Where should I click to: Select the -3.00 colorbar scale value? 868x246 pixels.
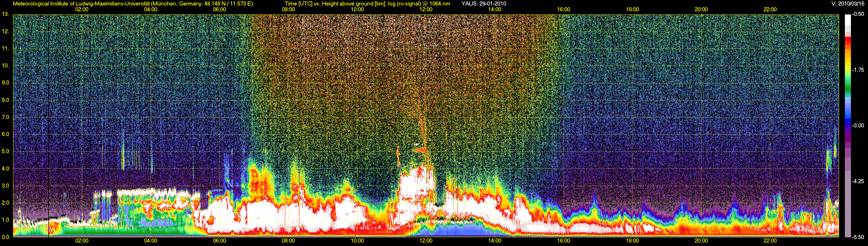point(858,125)
